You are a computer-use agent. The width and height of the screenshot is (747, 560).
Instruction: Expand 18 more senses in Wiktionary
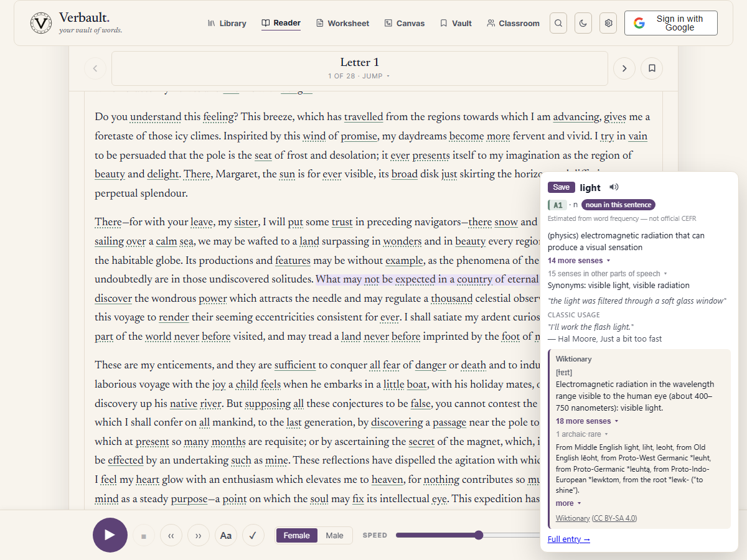587,421
